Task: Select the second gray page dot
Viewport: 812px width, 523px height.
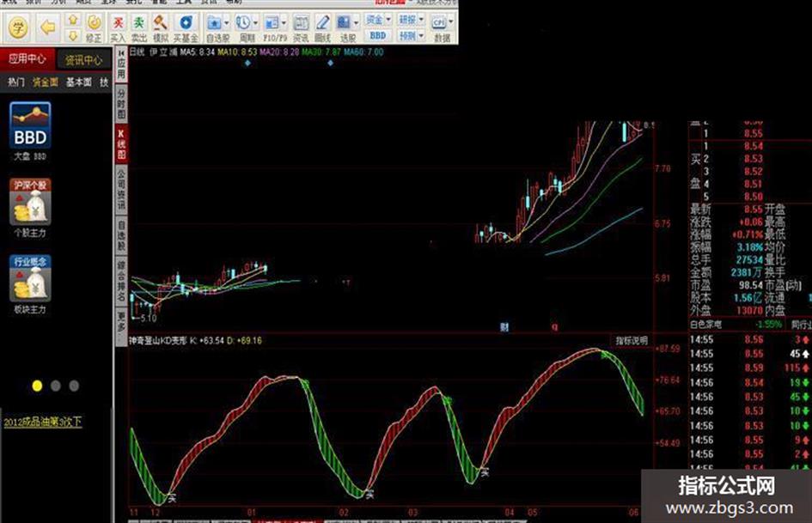Action: click(x=56, y=386)
